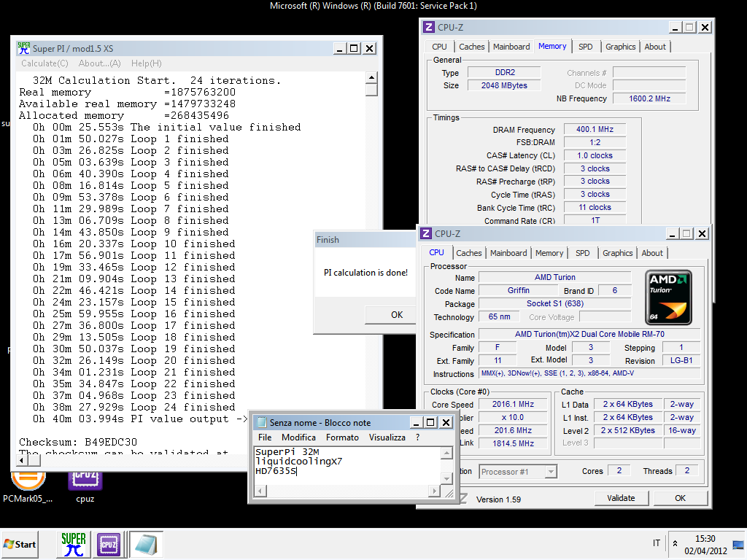Open Notepad Formato menu
747x560 pixels.
coord(342,437)
